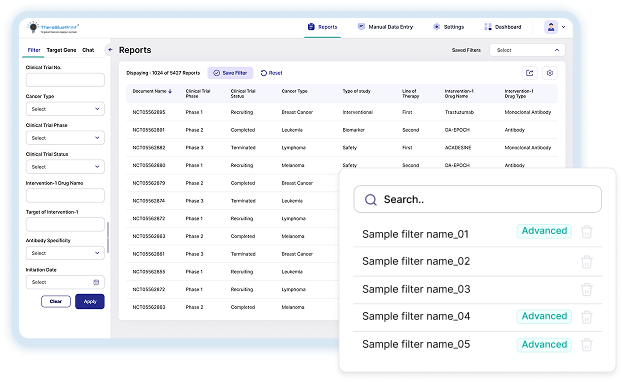Screen dimensions: 623x382
Task: Open the Initiation Date picker field
Action: pyautogui.click(x=65, y=282)
